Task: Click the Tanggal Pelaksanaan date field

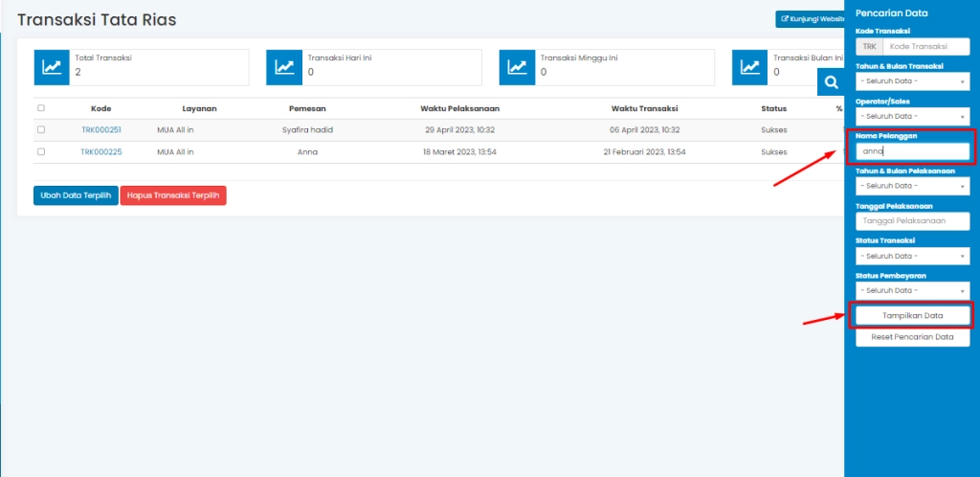Action: tap(912, 220)
